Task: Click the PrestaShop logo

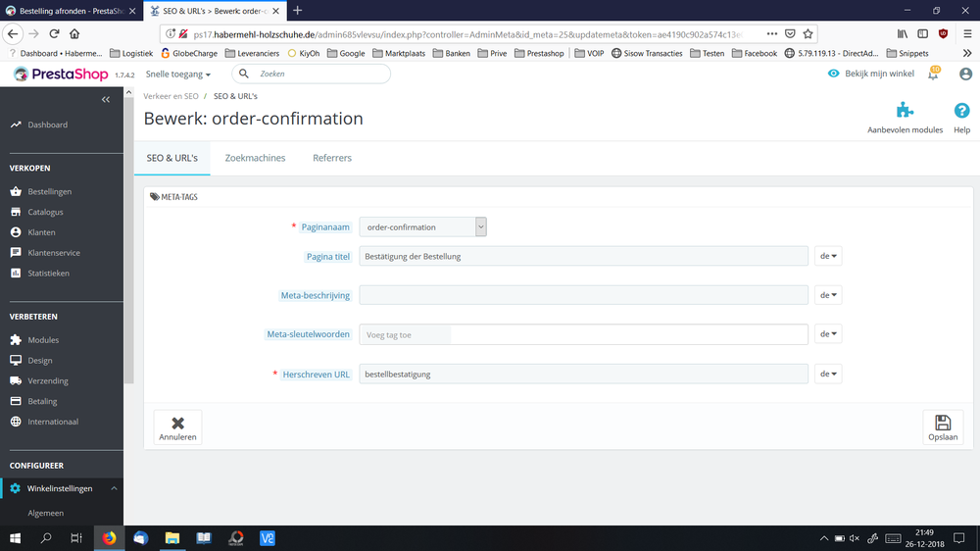Action: click(x=61, y=74)
